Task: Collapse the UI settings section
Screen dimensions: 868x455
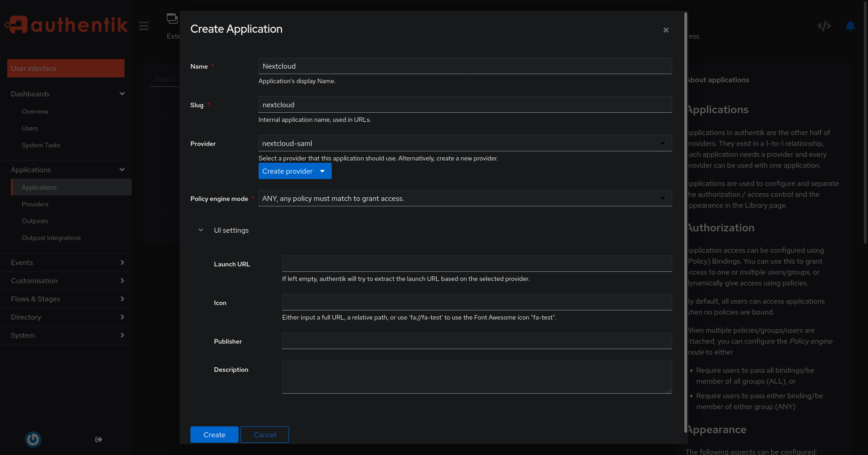Action: [x=201, y=230]
